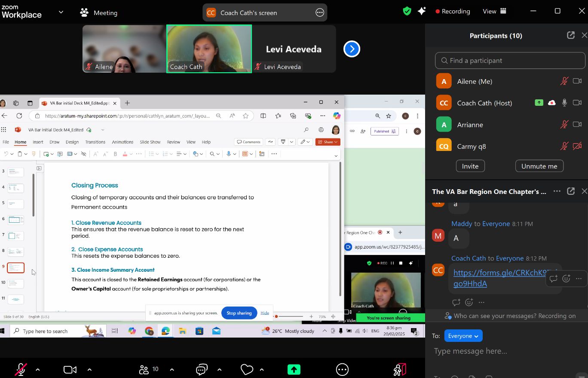588x378 pixels.
Task: Click the Recording indicator
Action: 453,11
